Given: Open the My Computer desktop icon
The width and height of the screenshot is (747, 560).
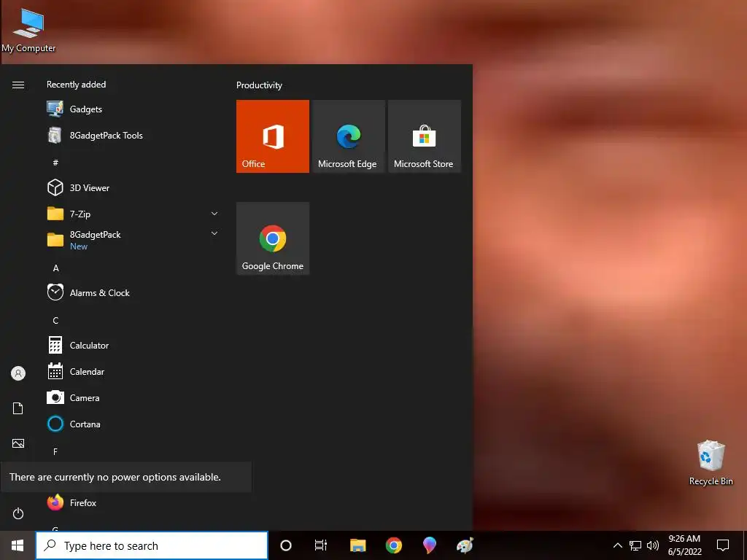Looking at the screenshot, I should 28,29.
